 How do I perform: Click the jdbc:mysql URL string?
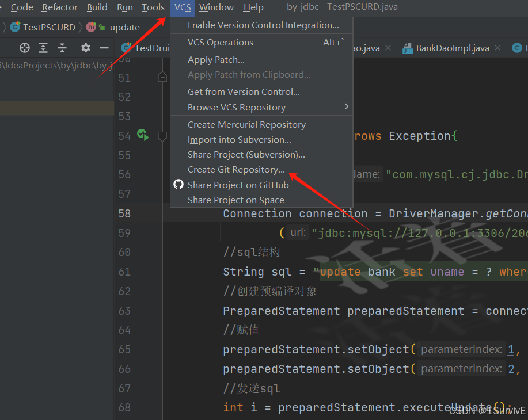pyautogui.click(x=419, y=233)
